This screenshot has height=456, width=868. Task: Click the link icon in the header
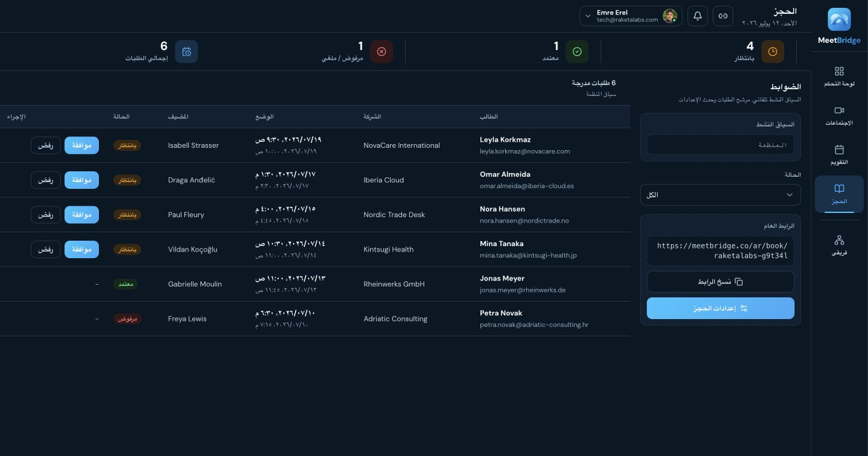tap(723, 16)
